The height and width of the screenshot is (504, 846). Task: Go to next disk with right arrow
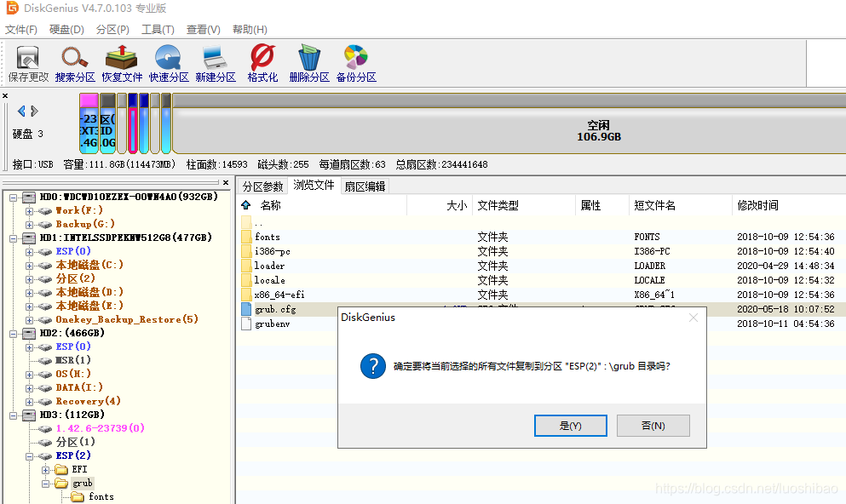click(35, 111)
